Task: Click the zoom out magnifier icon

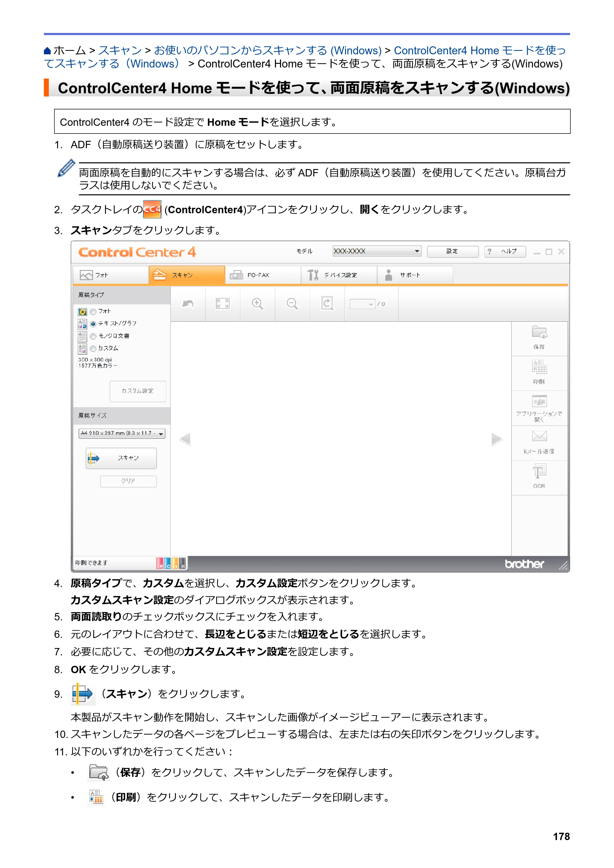Action: [293, 304]
